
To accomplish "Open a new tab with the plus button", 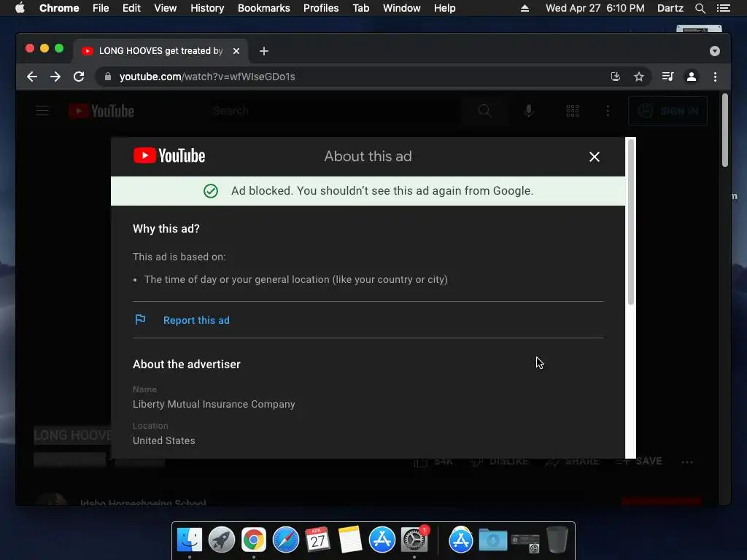I will (x=264, y=51).
